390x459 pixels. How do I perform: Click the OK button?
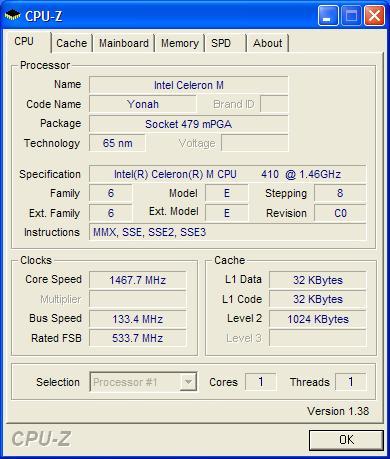pos(346,440)
